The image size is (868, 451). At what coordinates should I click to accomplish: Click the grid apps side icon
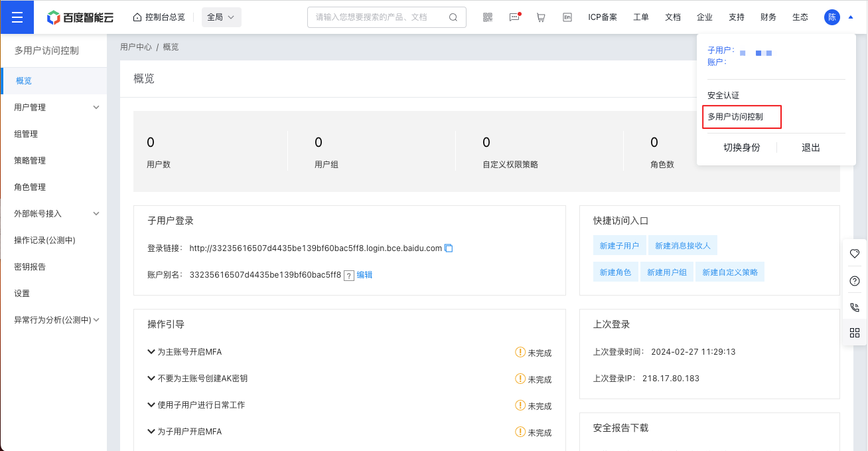(x=855, y=333)
